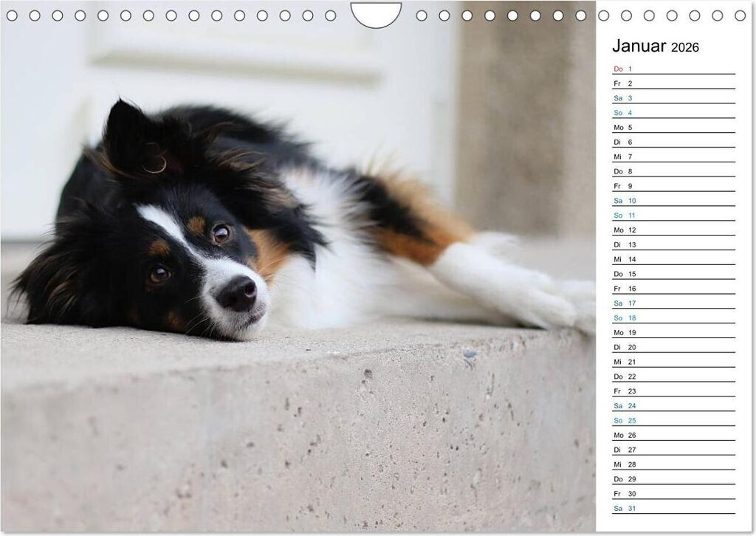Choose the Mi 14 date row
This screenshot has width=756, height=536.
(x=673, y=259)
